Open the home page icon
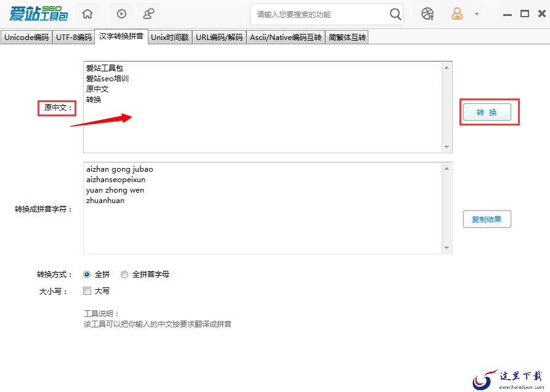The image size is (550, 392). pos(87,14)
